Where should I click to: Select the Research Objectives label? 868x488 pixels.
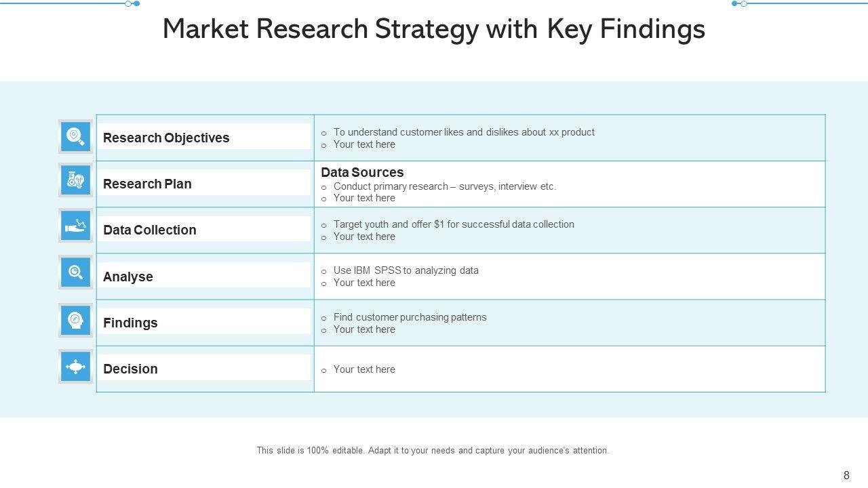point(166,138)
